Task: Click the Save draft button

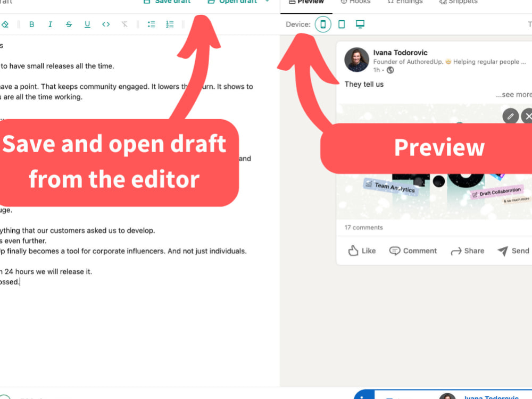Action: tap(167, 2)
